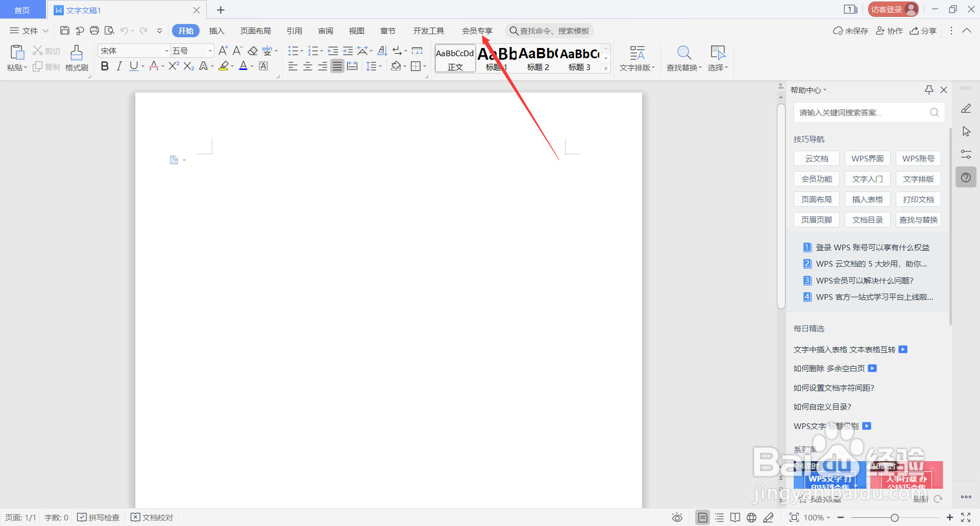Switch to 页面布局 tab
This screenshot has width=980, height=526.
[x=255, y=31]
